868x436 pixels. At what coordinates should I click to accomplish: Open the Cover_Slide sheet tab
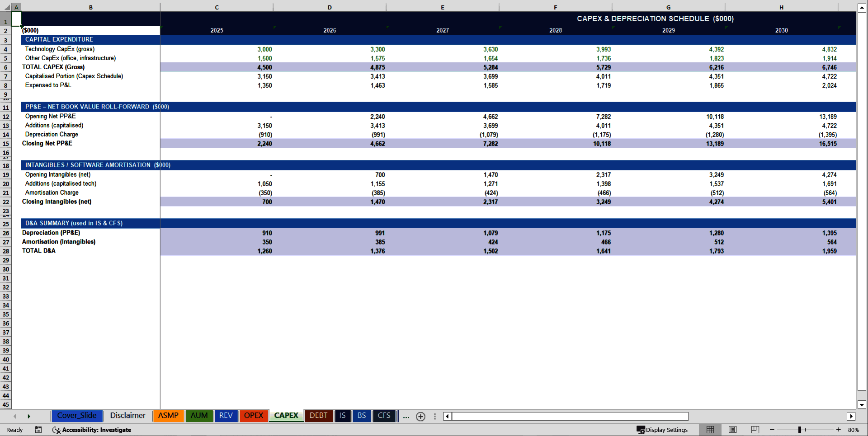click(77, 415)
